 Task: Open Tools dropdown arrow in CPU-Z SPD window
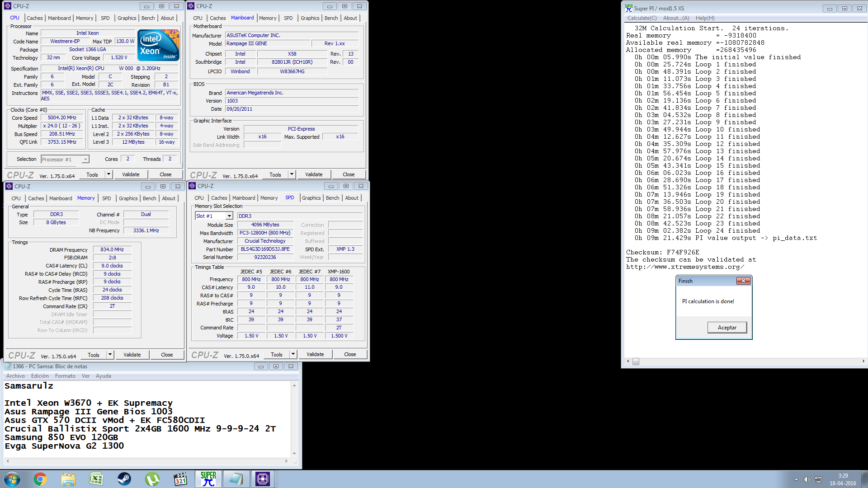(293, 354)
